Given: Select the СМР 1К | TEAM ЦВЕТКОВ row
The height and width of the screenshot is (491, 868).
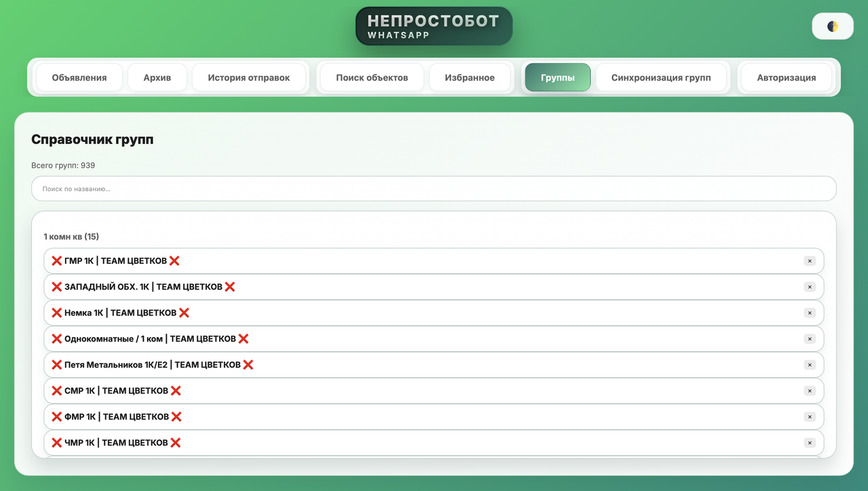Looking at the screenshot, I should [434, 391].
